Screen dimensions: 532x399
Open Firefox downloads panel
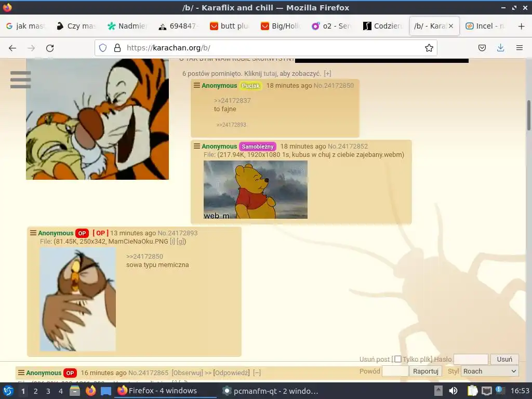(500, 48)
